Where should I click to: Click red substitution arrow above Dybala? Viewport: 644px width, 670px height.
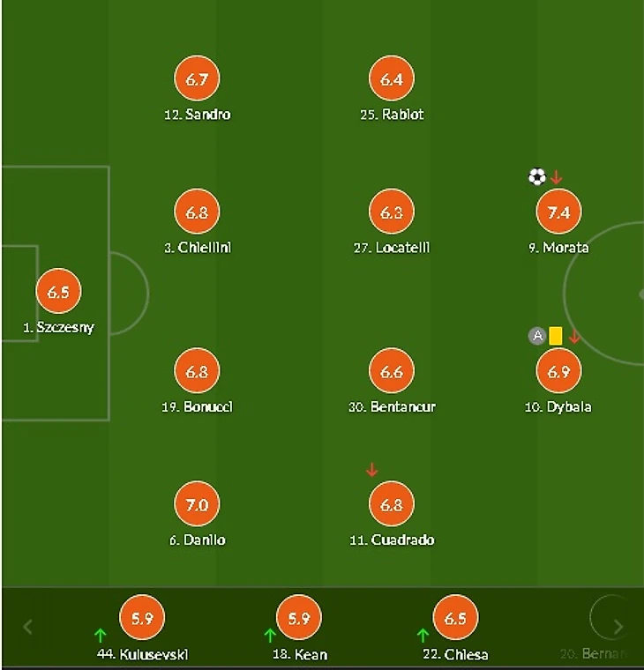click(x=574, y=337)
